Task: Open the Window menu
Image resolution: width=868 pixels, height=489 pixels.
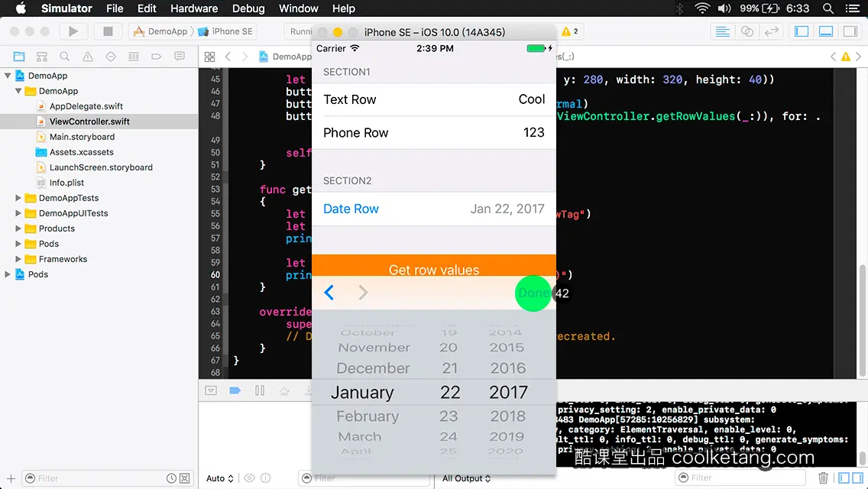Action: pyautogui.click(x=298, y=8)
